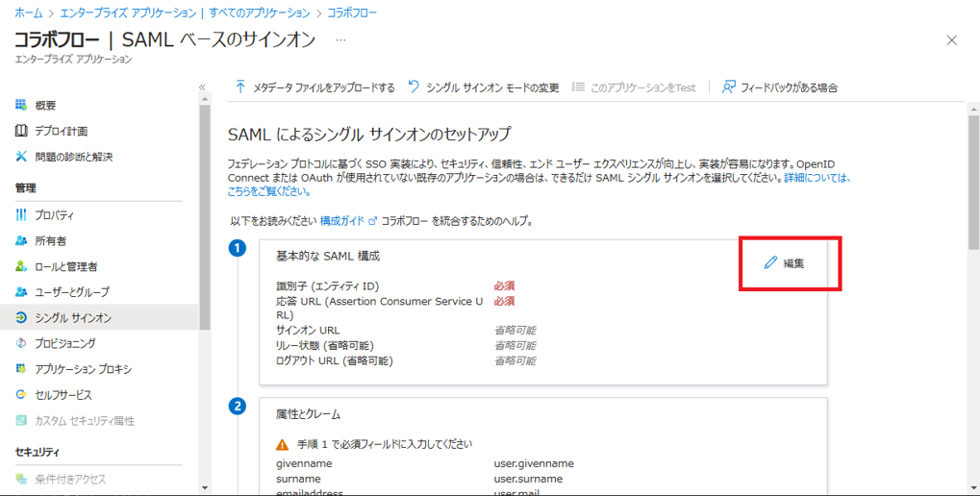
Task: Click the 所有者 people icon
Action: click(21, 240)
